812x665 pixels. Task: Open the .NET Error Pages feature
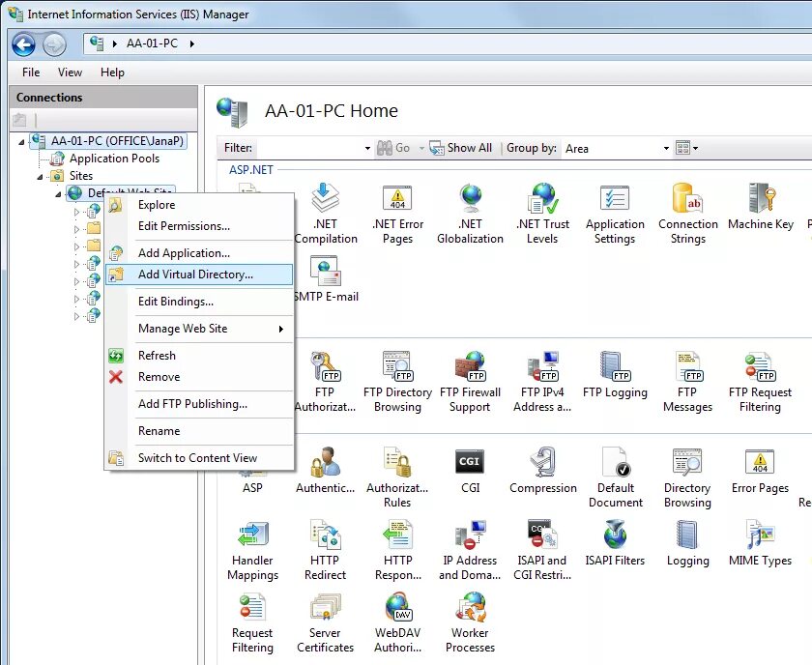point(397,214)
